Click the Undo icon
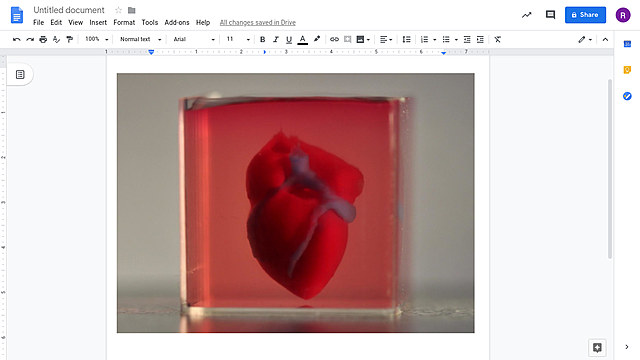Screen dimensions: 640x360 click(17, 39)
